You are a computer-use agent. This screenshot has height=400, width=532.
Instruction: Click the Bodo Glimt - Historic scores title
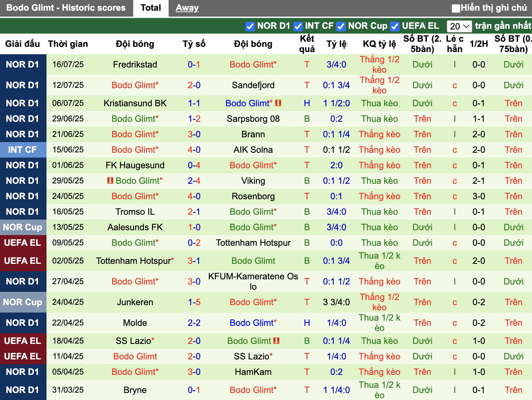66,8
